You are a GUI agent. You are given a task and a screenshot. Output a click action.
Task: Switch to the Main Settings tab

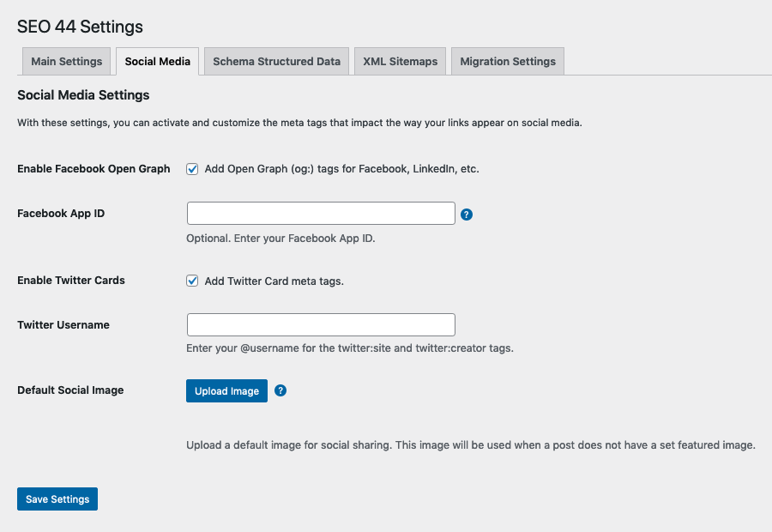tap(66, 61)
